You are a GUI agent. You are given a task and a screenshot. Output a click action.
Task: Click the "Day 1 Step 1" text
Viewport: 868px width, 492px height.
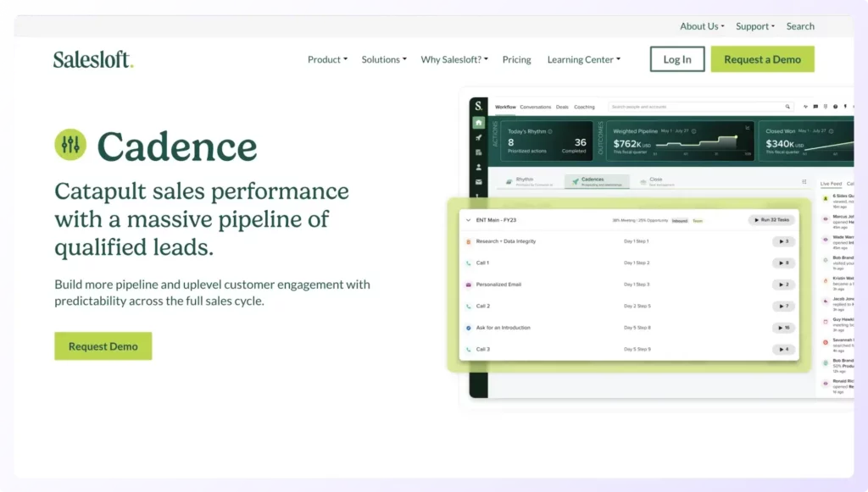[x=636, y=241]
